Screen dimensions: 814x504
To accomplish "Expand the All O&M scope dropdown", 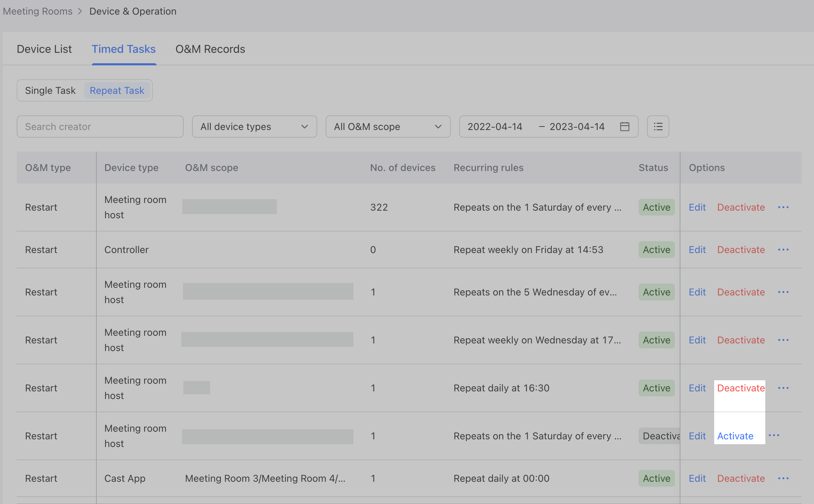I will pos(388,127).
